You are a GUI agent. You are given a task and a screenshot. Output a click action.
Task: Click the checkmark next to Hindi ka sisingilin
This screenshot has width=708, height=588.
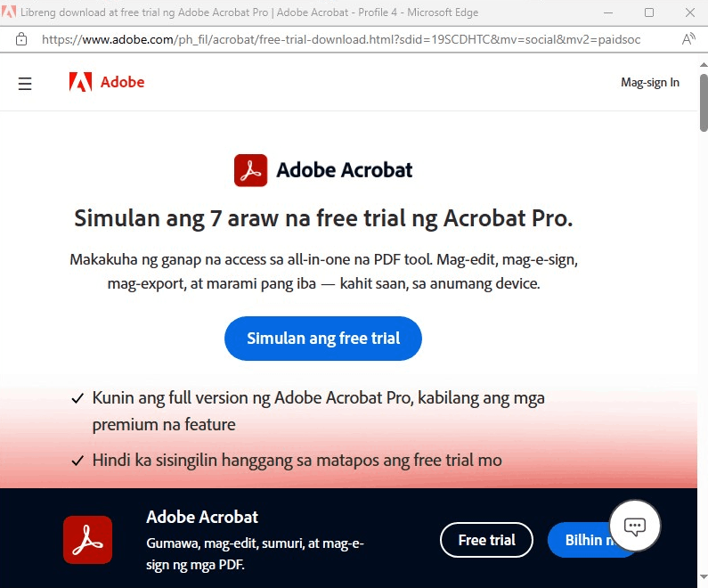[77, 461]
